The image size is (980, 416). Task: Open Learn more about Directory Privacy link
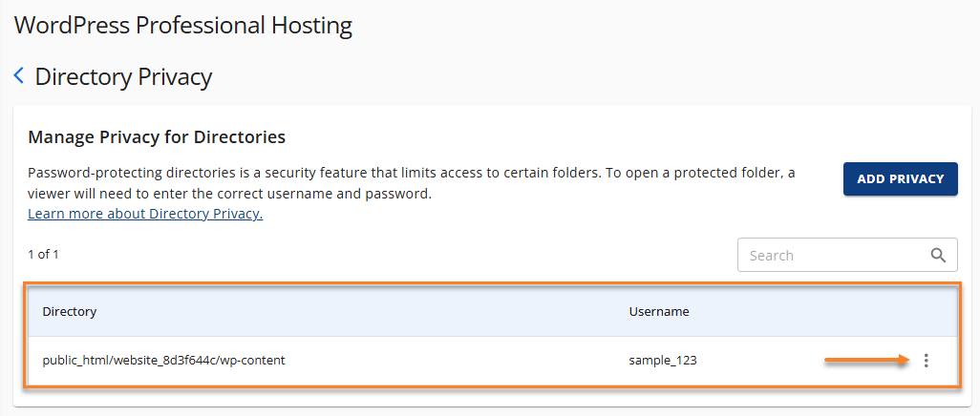pos(145,214)
